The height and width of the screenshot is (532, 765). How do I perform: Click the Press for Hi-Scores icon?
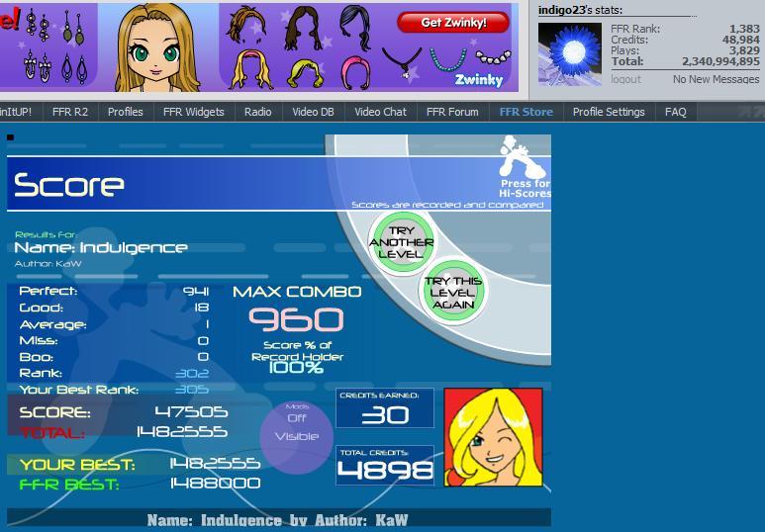(524, 167)
